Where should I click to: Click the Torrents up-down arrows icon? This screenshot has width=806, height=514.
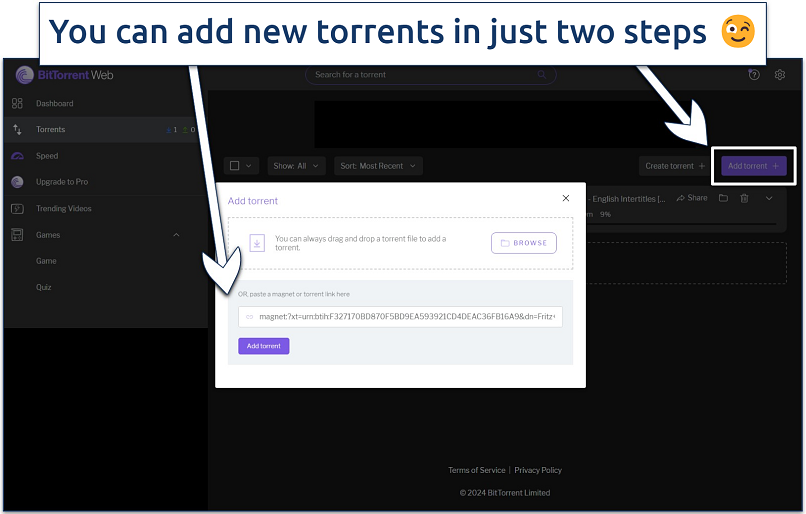tap(17, 130)
